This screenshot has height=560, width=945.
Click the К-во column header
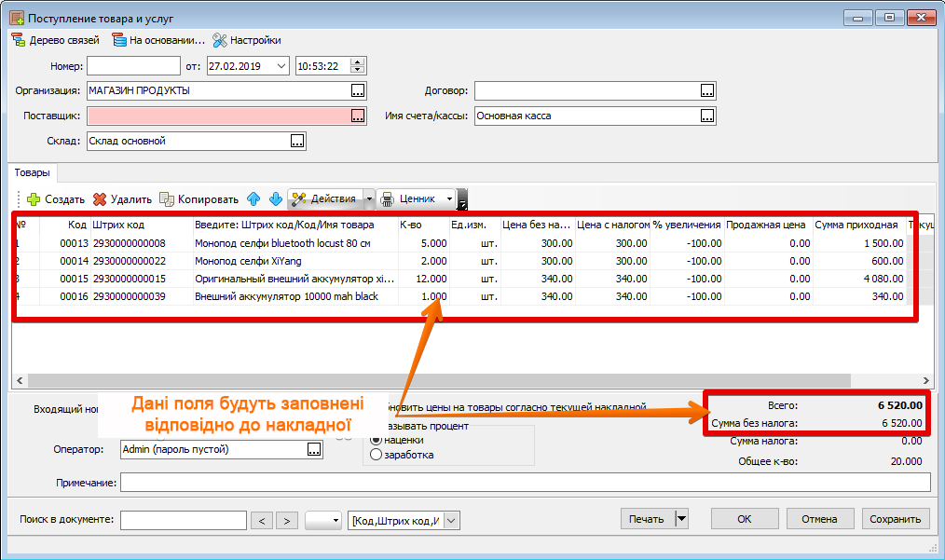(x=423, y=225)
